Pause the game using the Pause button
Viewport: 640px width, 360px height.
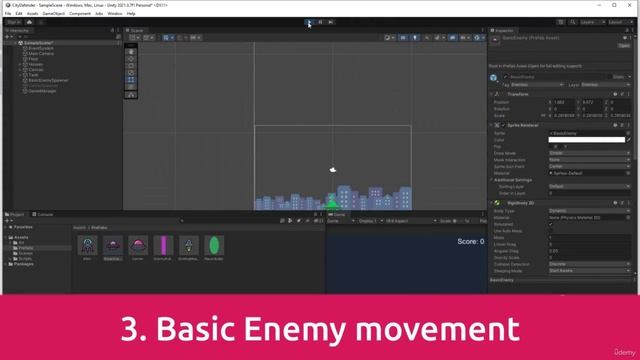[x=320, y=22]
